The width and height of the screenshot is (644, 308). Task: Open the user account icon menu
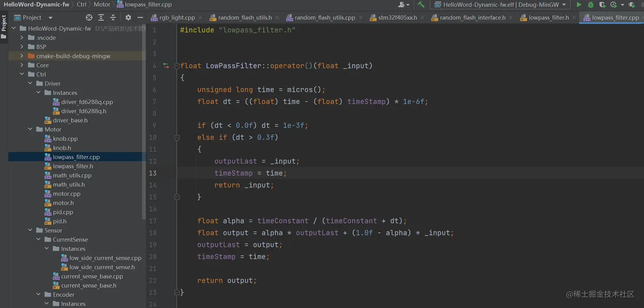point(403,5)
